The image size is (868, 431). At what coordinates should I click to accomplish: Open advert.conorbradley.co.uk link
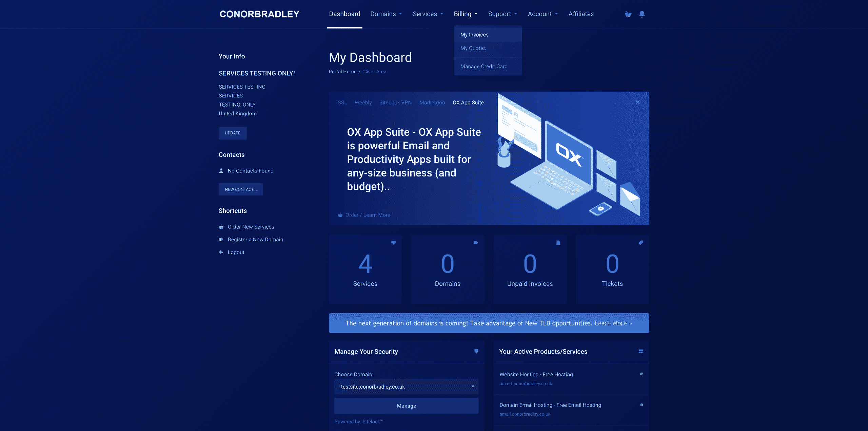click(526, 383)
